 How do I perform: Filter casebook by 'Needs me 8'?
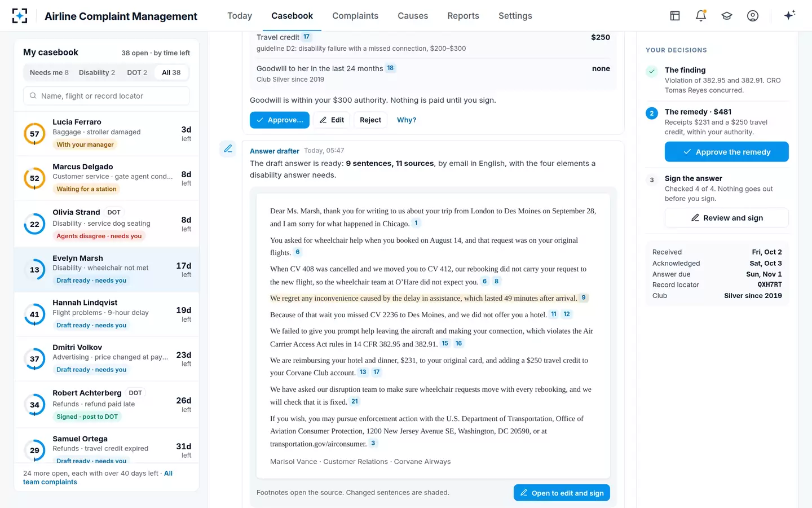(49, 72)
